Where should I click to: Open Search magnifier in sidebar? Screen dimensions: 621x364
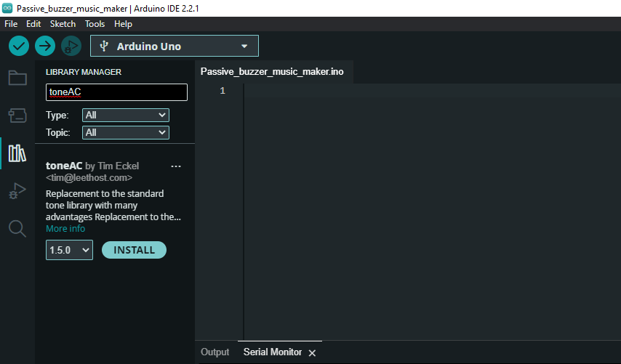click(x=17, y=228)
